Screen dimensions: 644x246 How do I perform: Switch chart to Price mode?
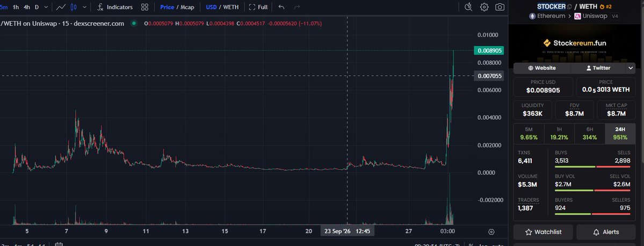167,7
